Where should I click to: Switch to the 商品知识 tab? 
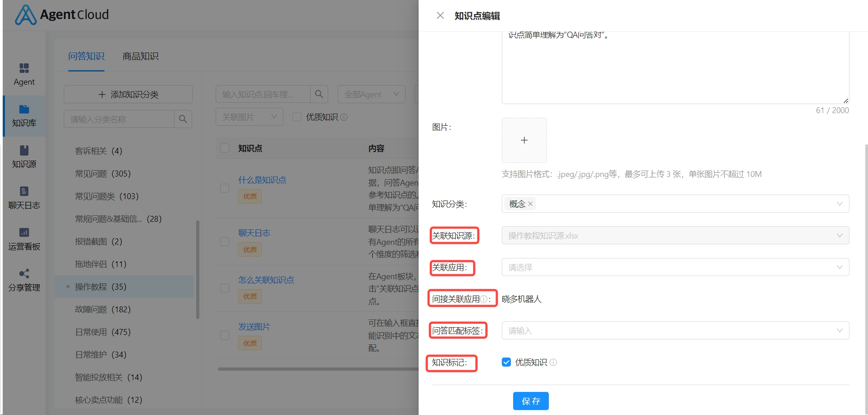[x=141, y=56]
